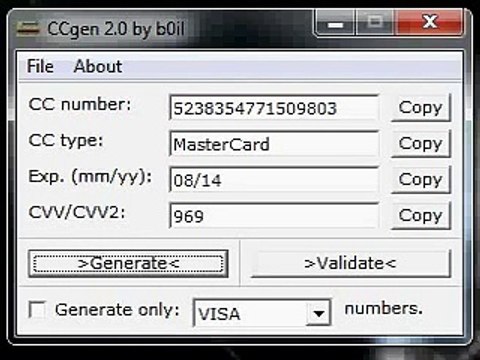480x360 pixels.
Task: Enable the Generate only checkbox
Action: [x=37, y=310]
